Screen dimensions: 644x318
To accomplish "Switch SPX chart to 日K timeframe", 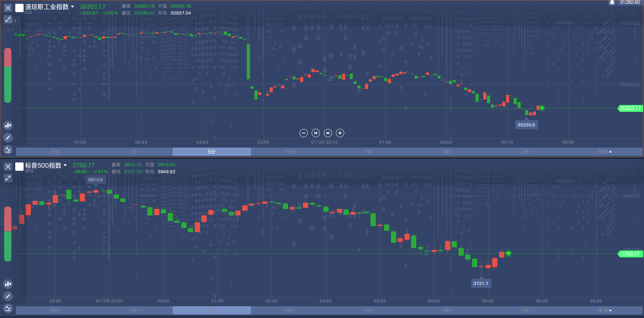I will (x=525, y=310).
